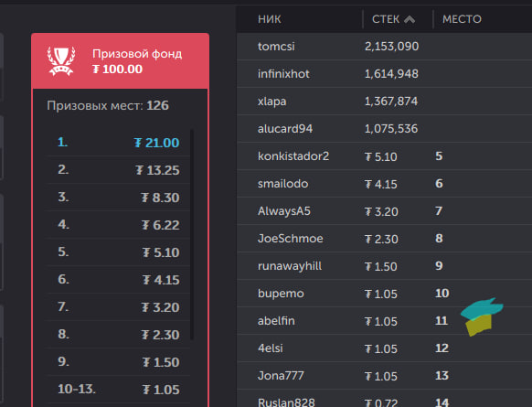Click the Призовой фонд header banner
This screenshot has width=532, height=407.
pos(120,61)
